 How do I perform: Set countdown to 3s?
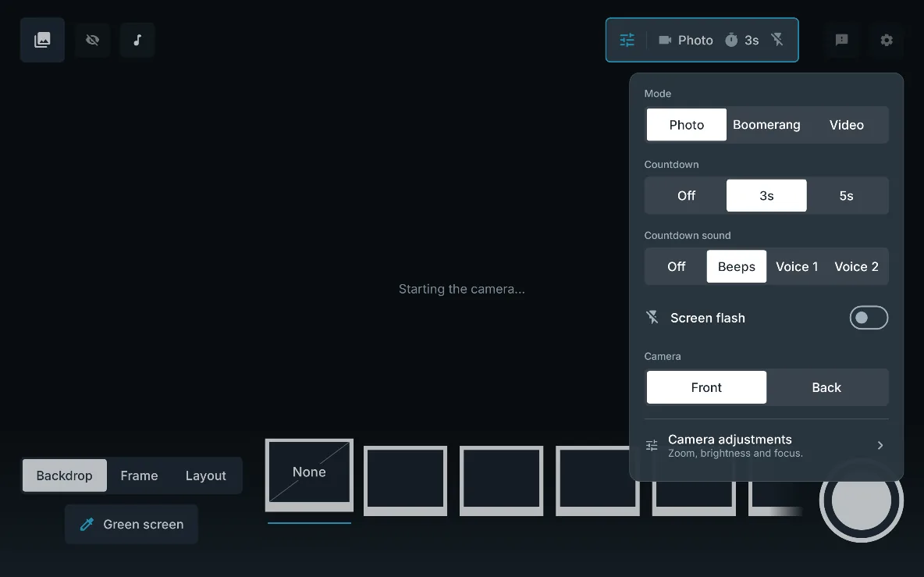(766, 196)
